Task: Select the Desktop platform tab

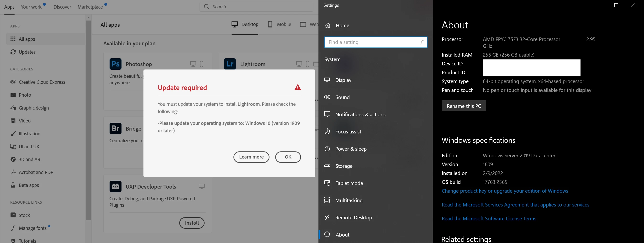Action: [245, 24]
